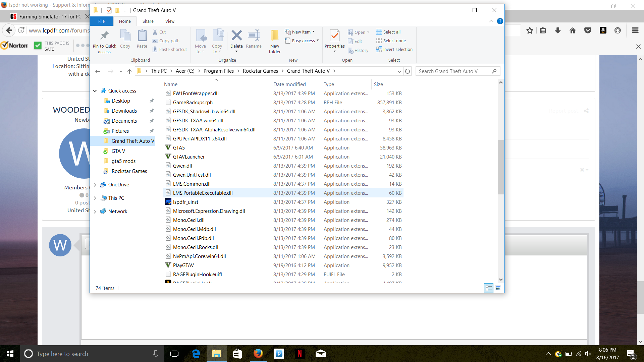This screenshot has height=362, width=644.
Task: Refresh the folder with refresh icon
Action: (x=408, y=71)
